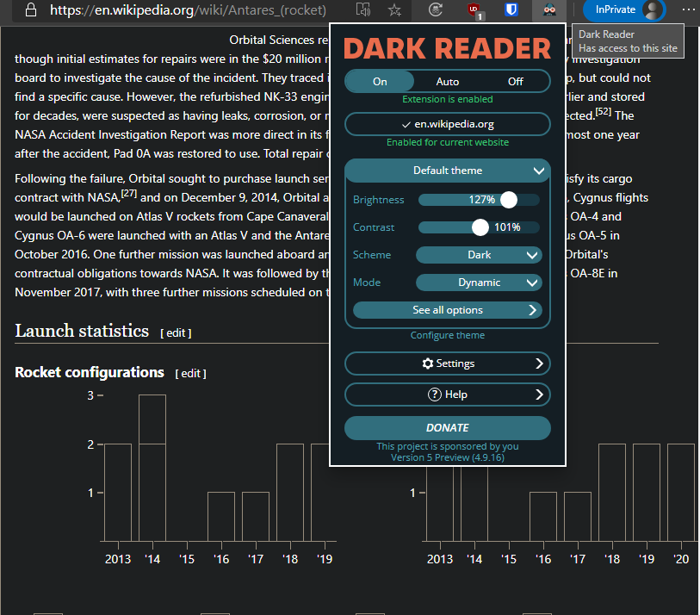
Task: Click the en.wikipedia.org site toggle button
Action: click(x=447, y=124)
